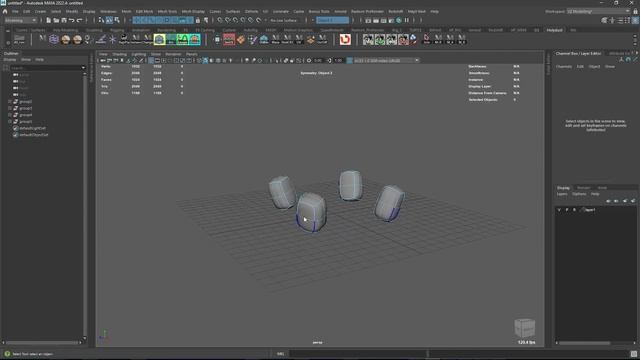This screenshot has width=640, height=360.
Task: Switch to the Poly Modeling shelf tab
Action: pos(65,30)
